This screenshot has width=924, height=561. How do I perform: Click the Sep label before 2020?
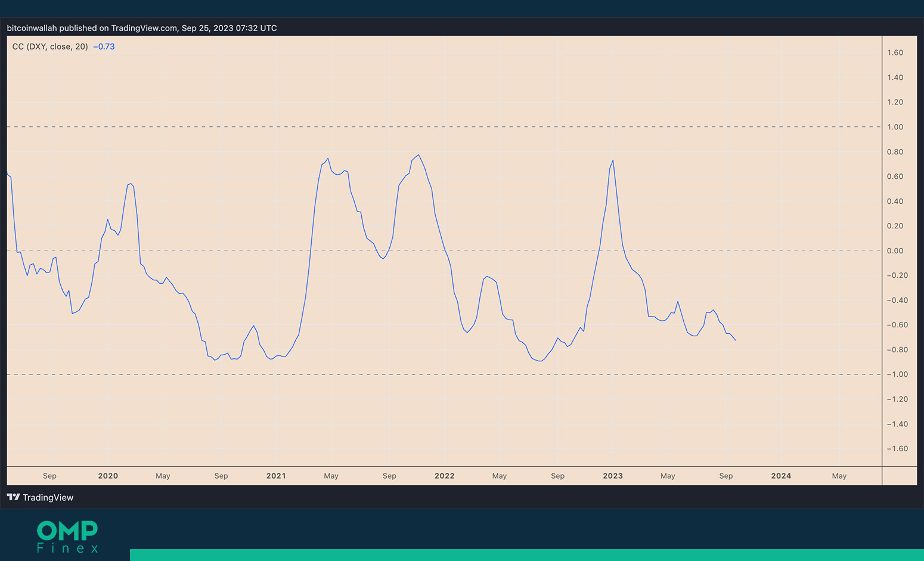(49, 476)
